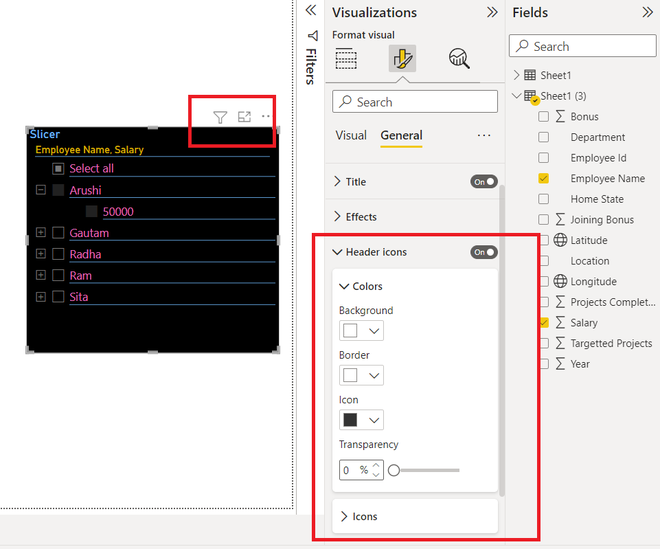The height and width of the screenshot is (549, 660).
Task: Open Background color dropdown
Action: pos(361,330)
